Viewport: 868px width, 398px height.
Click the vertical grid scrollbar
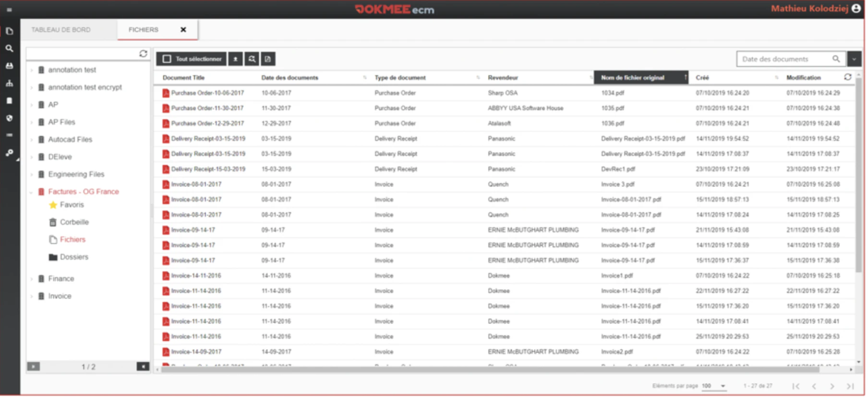pyautogui.click(x=858, y=175)
